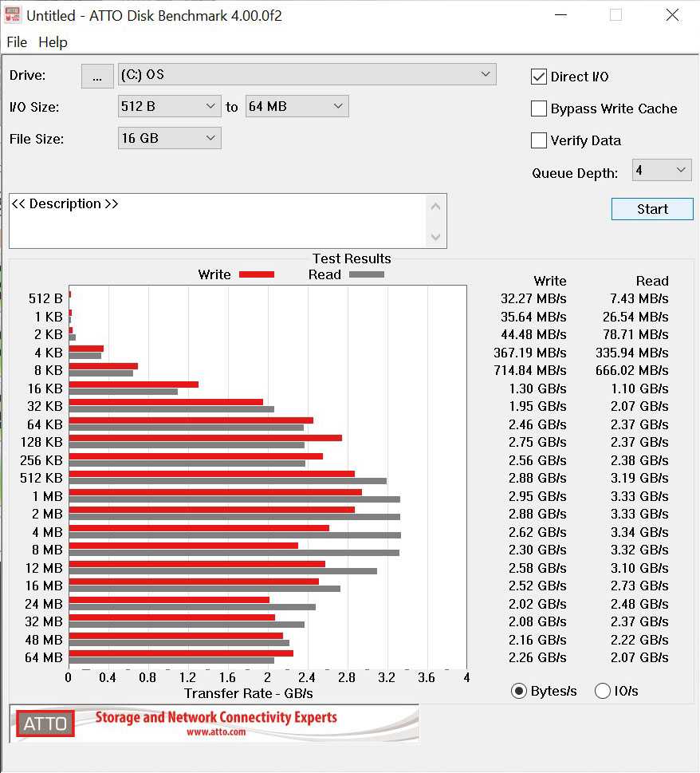Select the Bytes/s radio button
Viewport: 700px width, 773px height.
tap(519, 691)
